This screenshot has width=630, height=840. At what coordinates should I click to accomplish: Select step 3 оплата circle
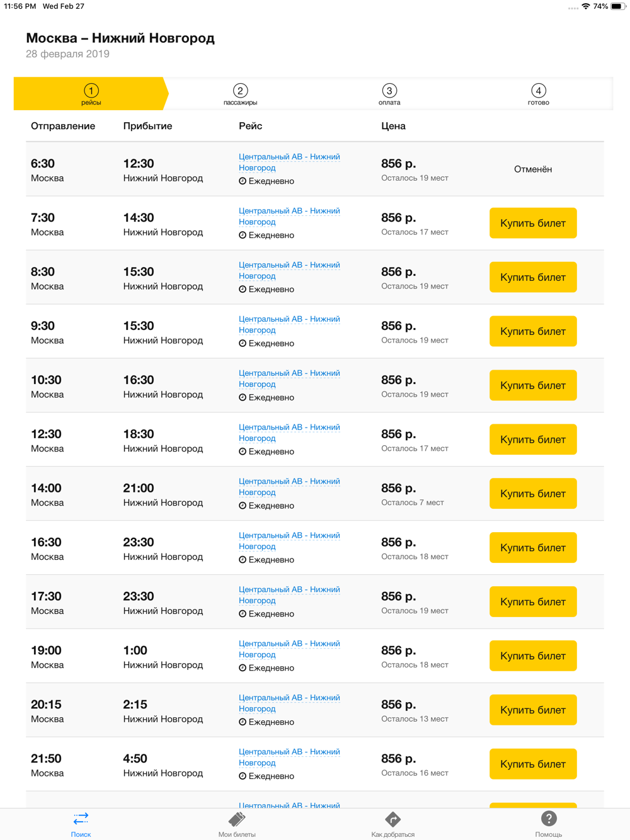[389, 90]
